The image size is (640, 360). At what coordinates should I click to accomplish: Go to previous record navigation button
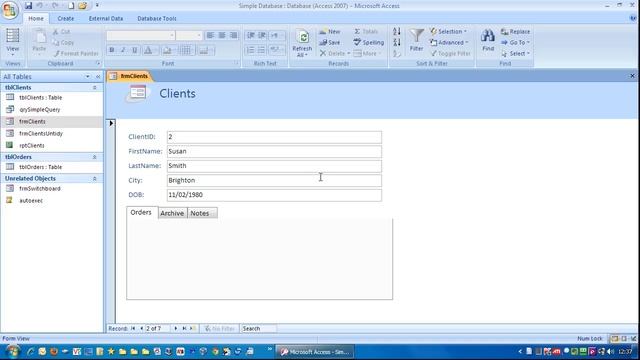coord(141,329)
